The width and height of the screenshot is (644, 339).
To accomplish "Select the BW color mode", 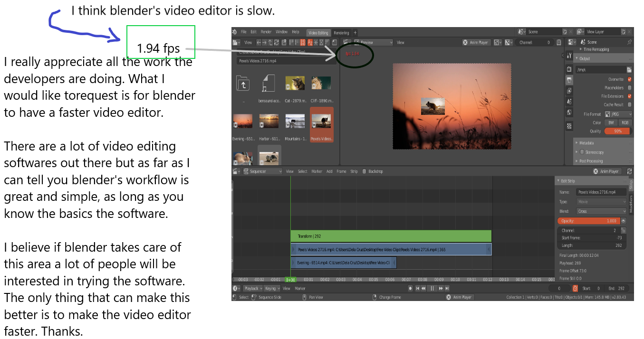I will pos(611,122).
